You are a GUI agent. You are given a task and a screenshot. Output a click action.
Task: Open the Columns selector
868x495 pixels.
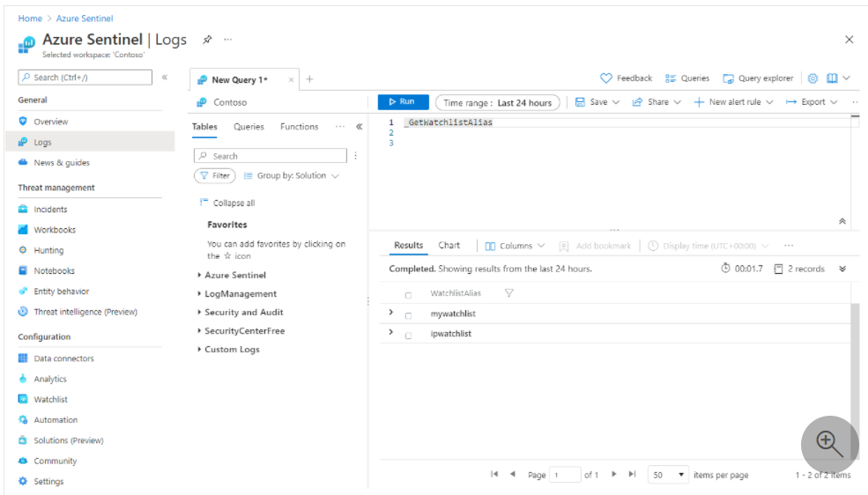point(515,246)
